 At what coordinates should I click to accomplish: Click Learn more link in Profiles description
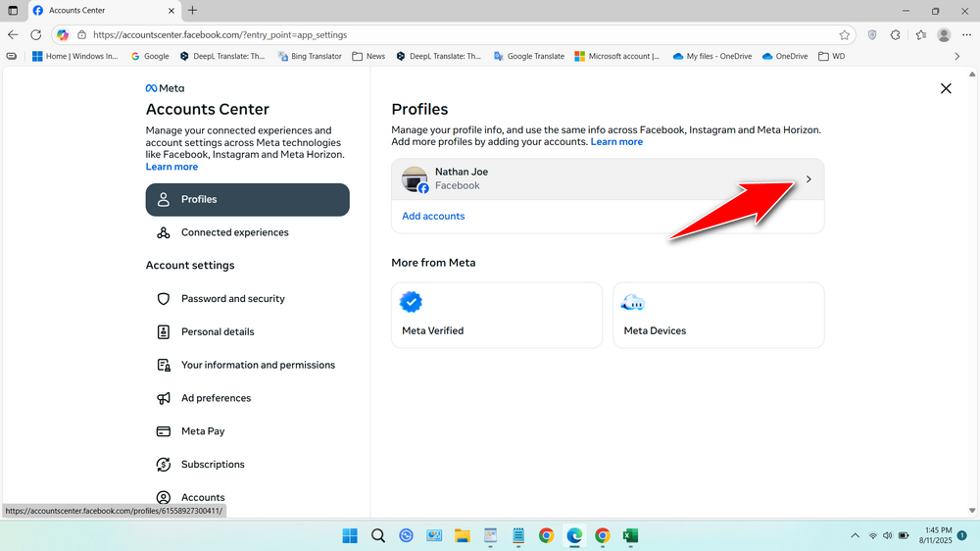point(616,142)
